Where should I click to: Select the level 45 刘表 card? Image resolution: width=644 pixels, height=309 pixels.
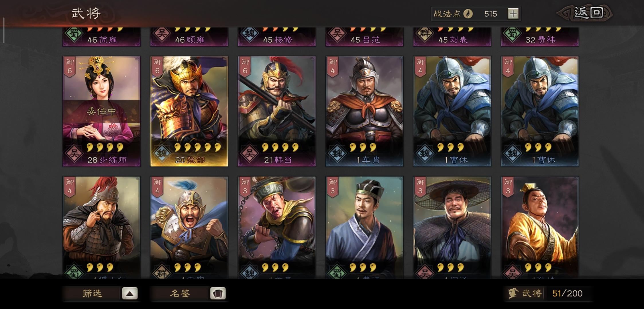(x=452, y=37)
